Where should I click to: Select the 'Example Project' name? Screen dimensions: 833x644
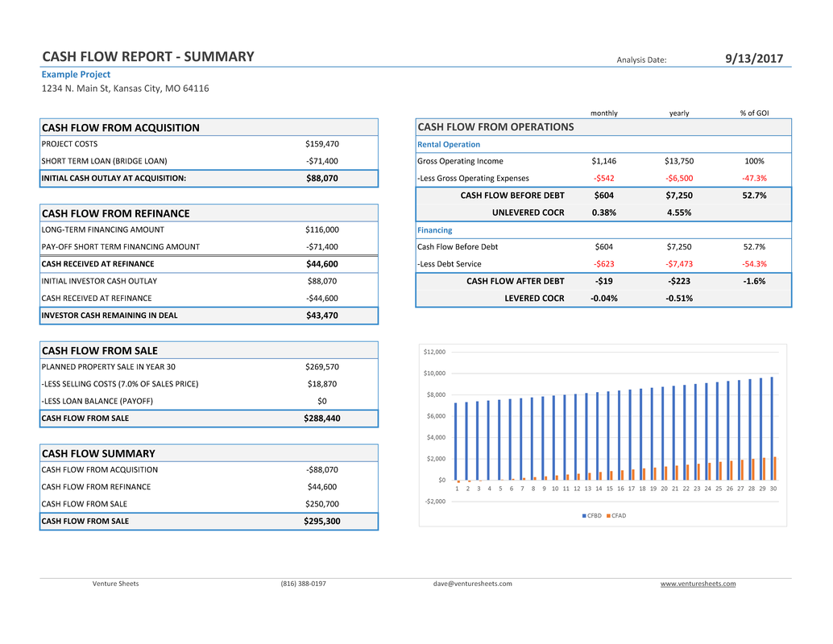(x=76, y=74)
